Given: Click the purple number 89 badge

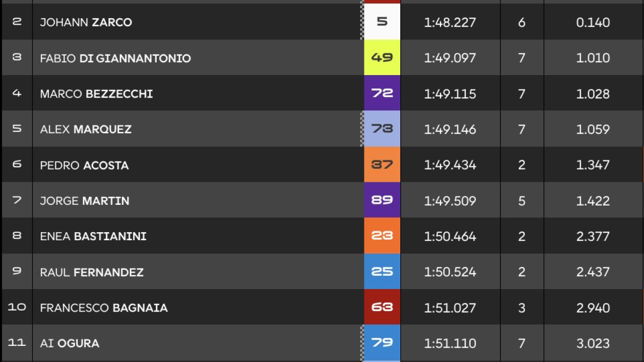Looking at the screenshot, I should click(x=382, y=200).
